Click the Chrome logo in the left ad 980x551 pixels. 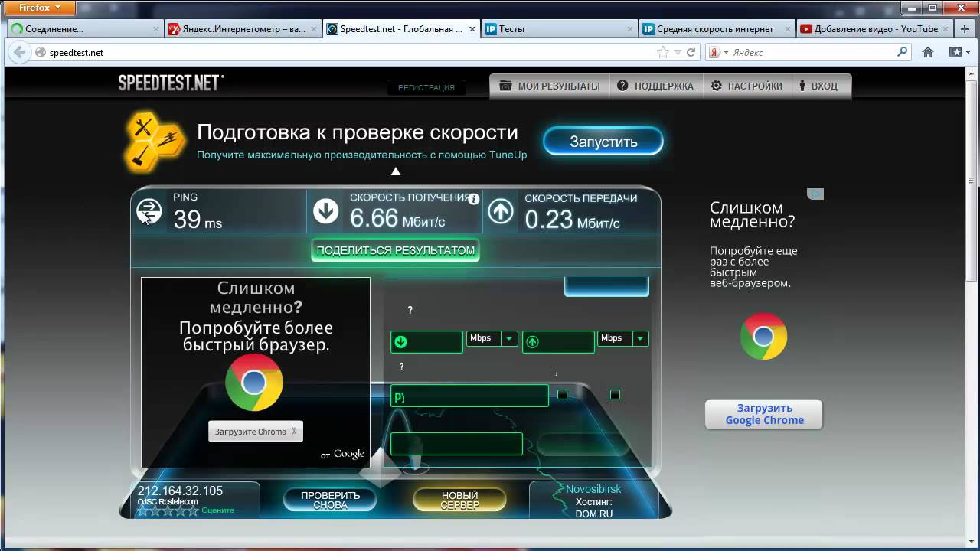click(254, 382)
